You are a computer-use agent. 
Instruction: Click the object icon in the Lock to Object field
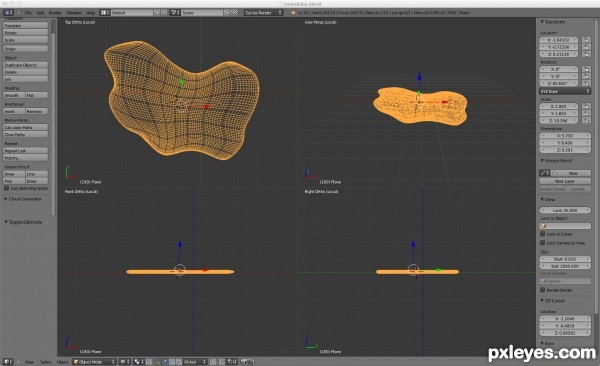(x=543, y=226)
